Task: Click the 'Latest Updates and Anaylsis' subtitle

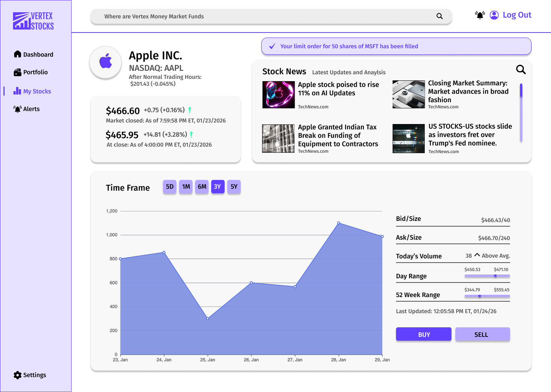Action: (x=349, y=72)
